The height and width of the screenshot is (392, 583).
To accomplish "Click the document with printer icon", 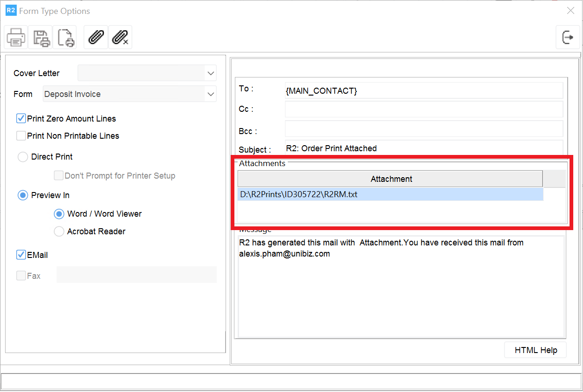I will coord(65,38).
